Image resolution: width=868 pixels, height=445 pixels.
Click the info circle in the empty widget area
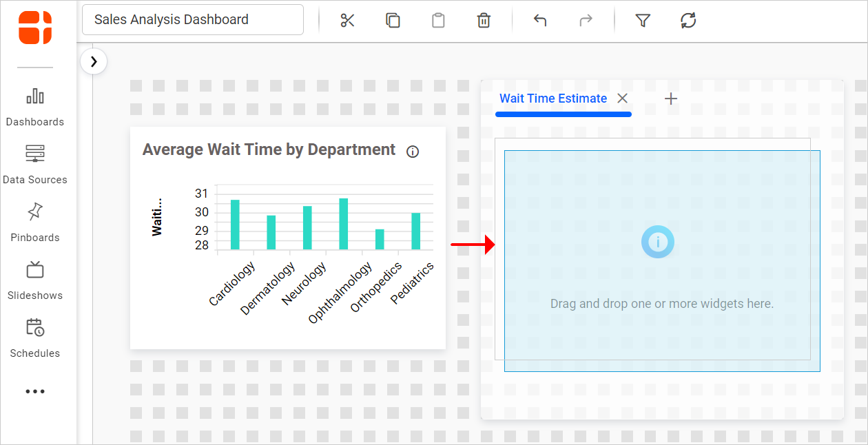pyautogui.click(x=657, y=242)
